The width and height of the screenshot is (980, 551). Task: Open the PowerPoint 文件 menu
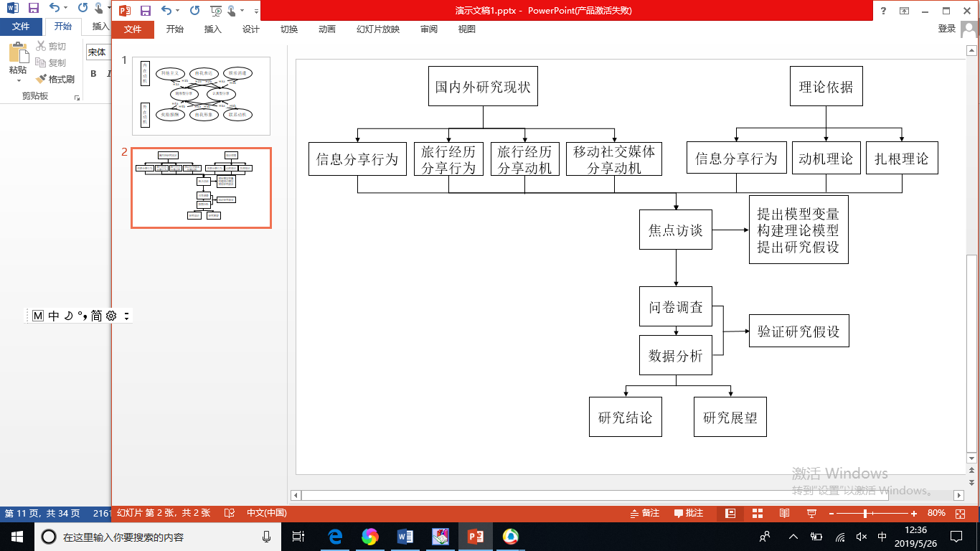pos(133,29)
